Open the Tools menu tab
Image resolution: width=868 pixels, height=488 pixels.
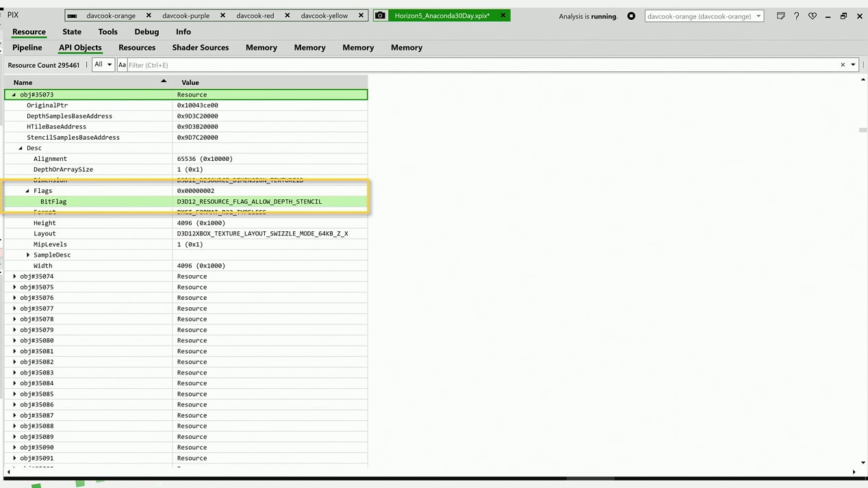(107, 31)
